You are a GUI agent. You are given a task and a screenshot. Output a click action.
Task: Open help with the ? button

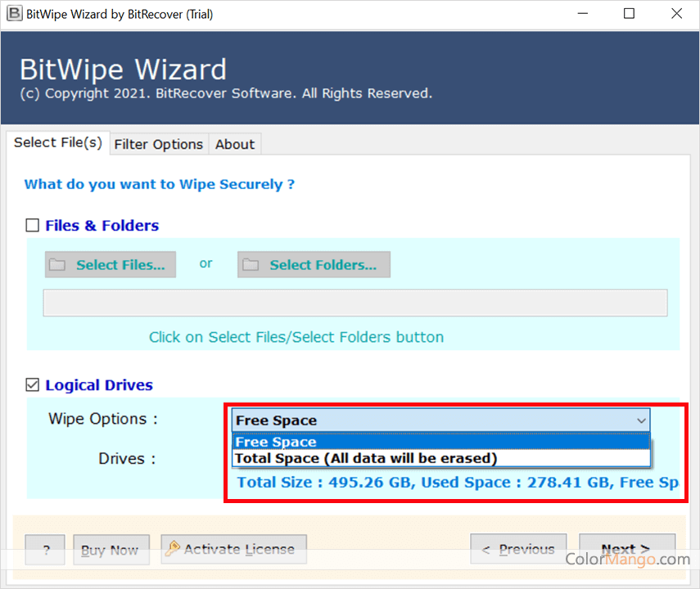pyautogui.click(x=45, y=550)
